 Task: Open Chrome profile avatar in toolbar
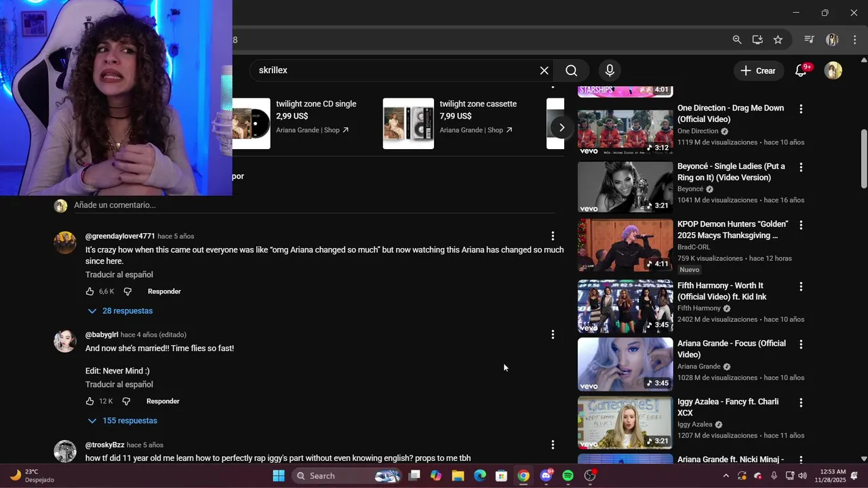(832, 40)
